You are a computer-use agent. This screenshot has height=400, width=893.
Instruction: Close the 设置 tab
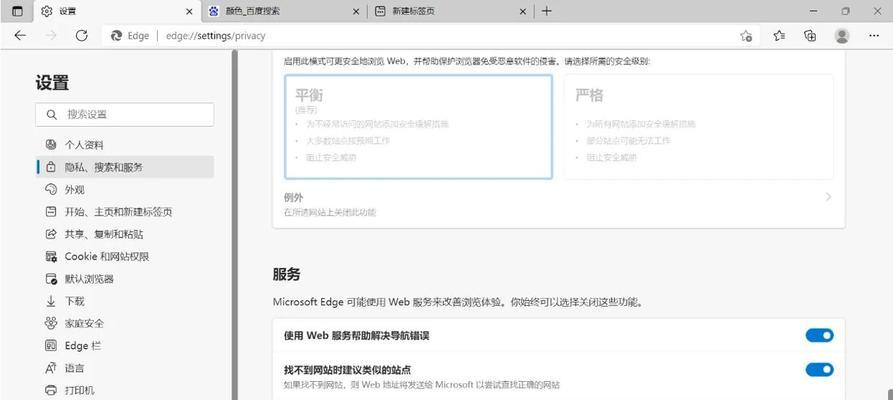(x=189, y=11)
